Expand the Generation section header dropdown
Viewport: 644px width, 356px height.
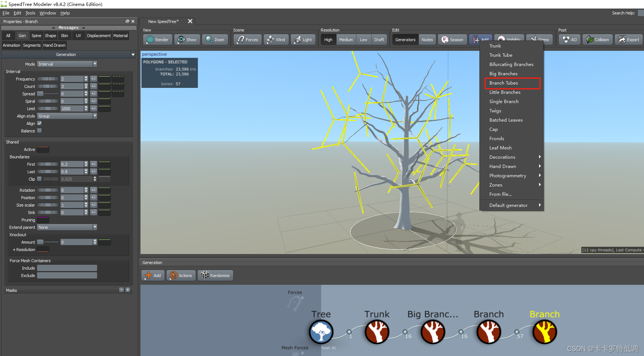(x=133, y=55)
